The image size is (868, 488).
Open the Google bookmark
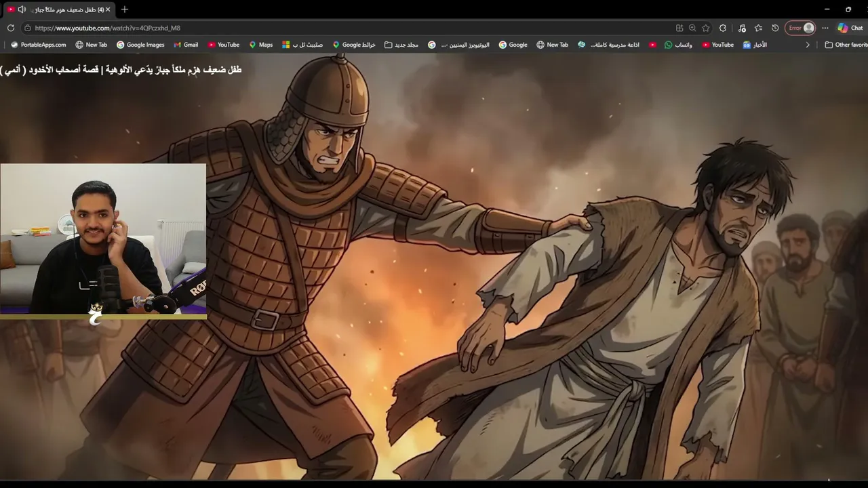click(513, 45)
